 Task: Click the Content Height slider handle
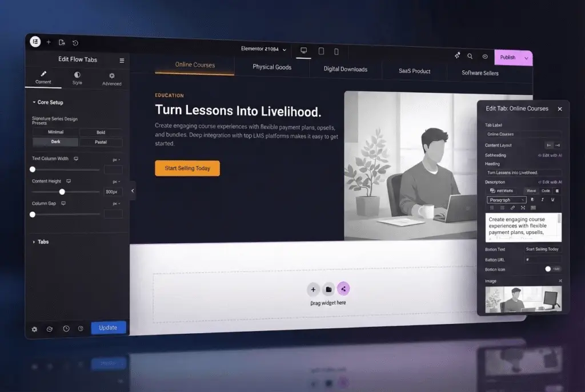(62, 192)
